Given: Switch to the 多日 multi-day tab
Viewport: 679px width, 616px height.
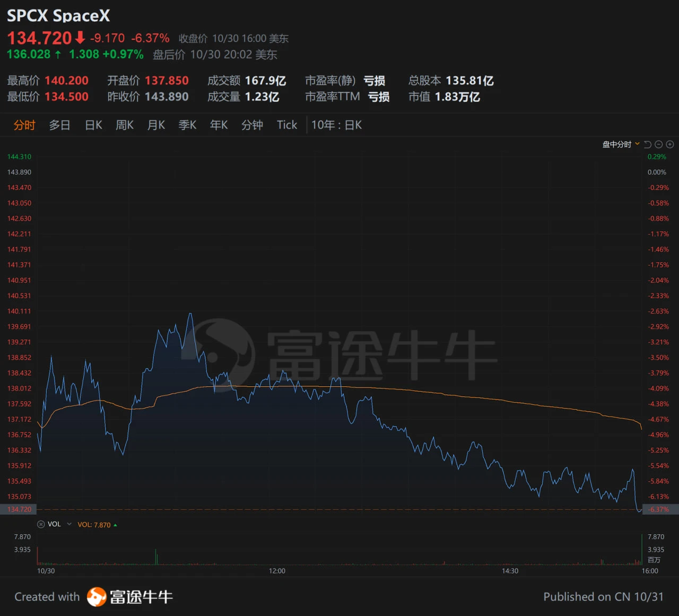Looking at the screenshot, I should 59,125.
